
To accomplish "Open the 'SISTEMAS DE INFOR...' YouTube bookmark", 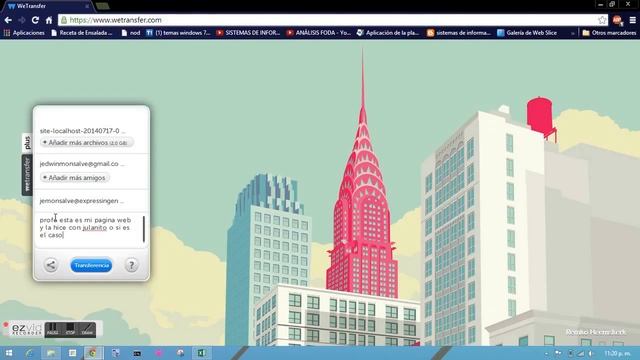I will [x=248, y=33].
